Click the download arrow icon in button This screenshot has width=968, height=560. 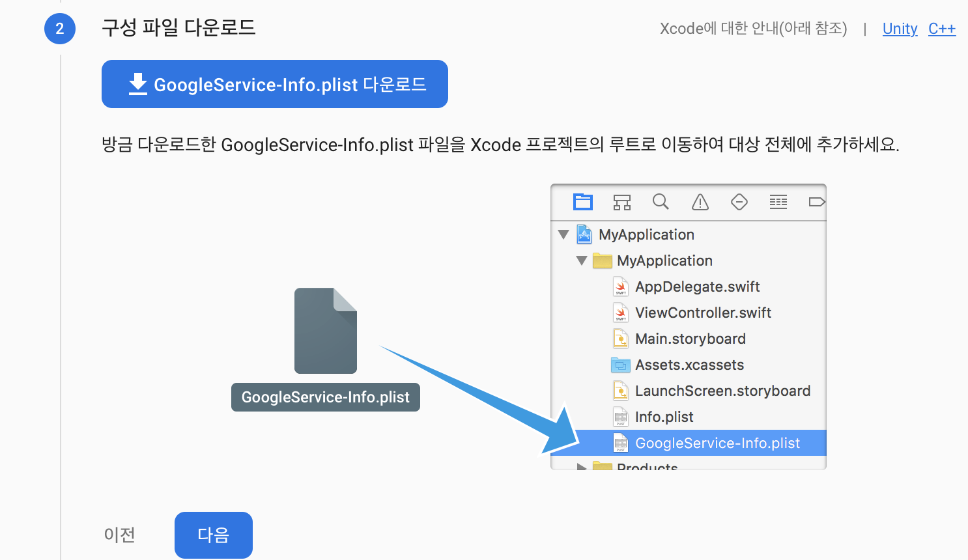pyautogui.click(x=137, y=85)
